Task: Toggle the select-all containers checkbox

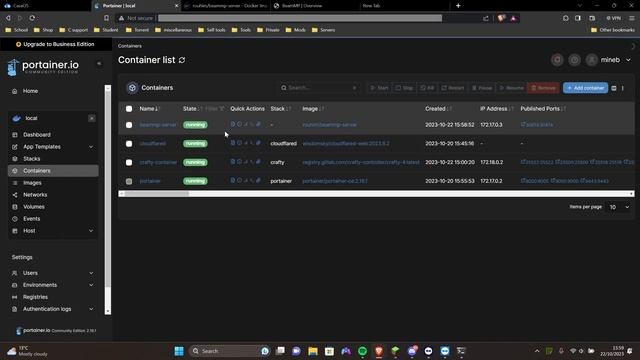Action: click(x=129, y=109)
